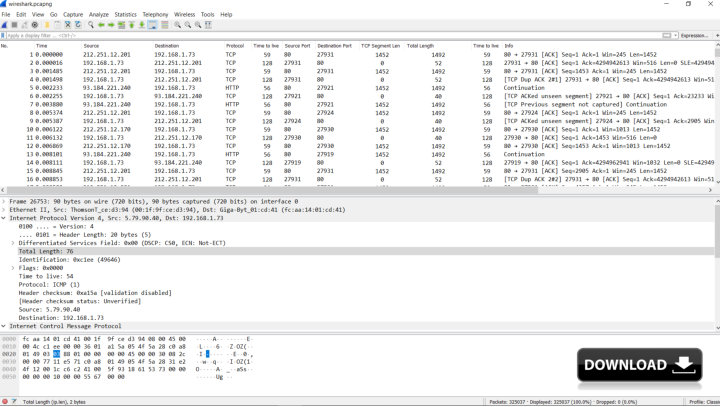This screenshot has height=407, width=720.
Task: Open a capture file
Action: click(x=47, y=25)
